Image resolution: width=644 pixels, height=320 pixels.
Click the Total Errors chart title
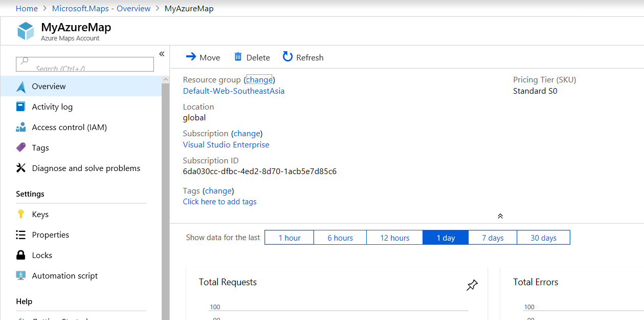[536, 282]
